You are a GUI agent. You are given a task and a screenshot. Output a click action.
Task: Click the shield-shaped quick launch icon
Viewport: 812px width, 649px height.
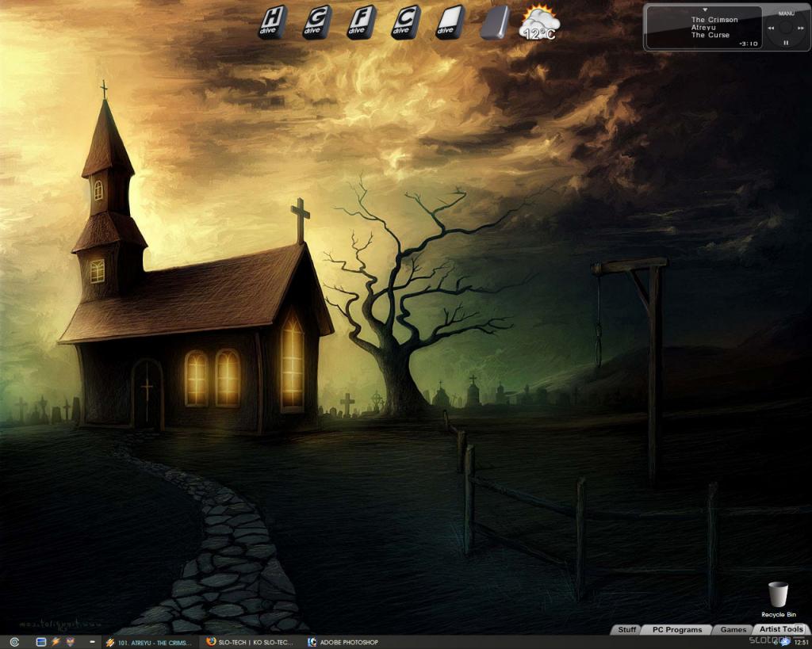click(70, 643)
